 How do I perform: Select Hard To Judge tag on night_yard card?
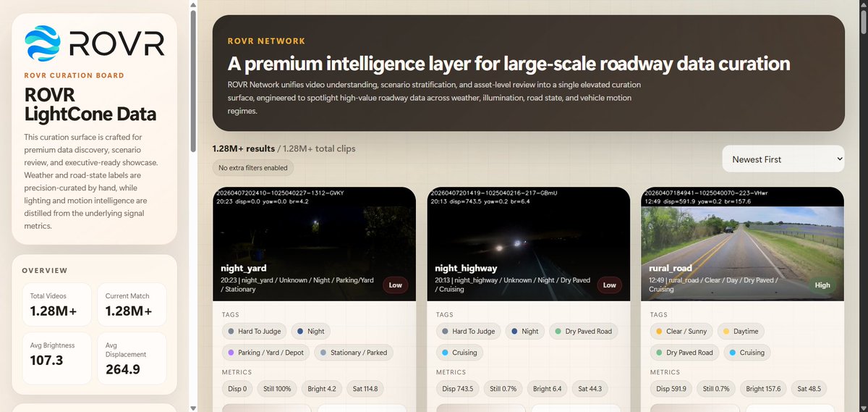tap(255, 331)
